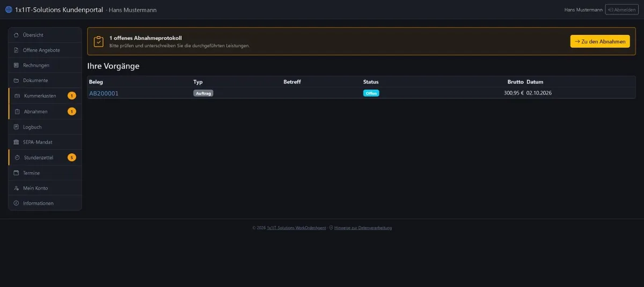Click the Betreff column header
Image resolution: width=644 pixels, height=287 pixels.
click(292, 82)
